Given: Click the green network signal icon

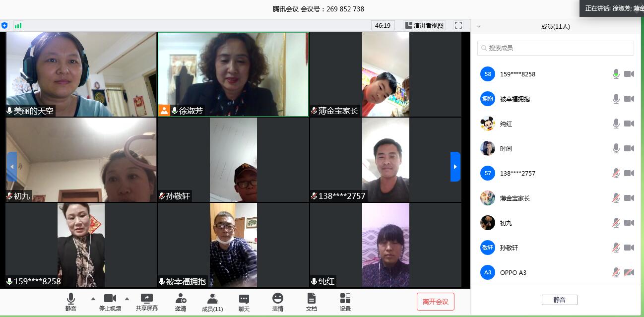Looking at the screenshot, I should (18, 25).
